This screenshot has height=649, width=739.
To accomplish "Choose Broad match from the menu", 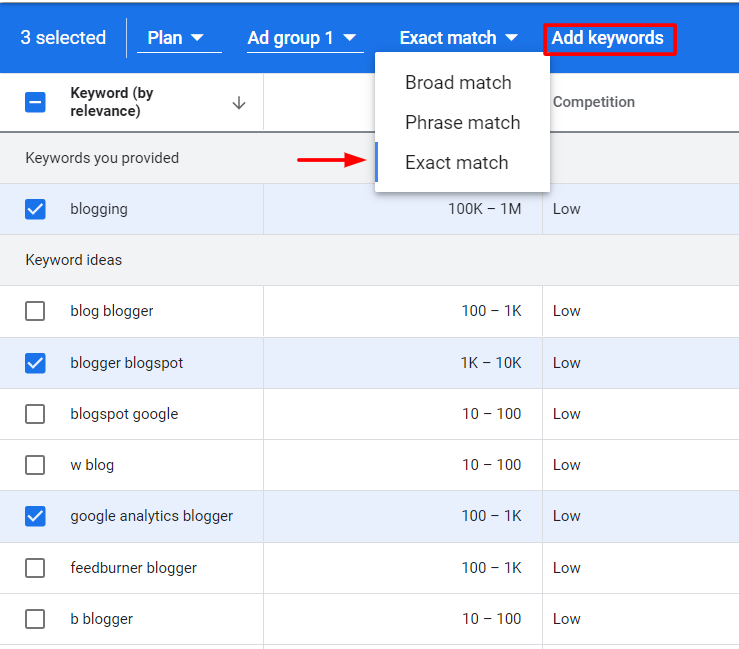I will pyautogui.click(x=462, y=82).
